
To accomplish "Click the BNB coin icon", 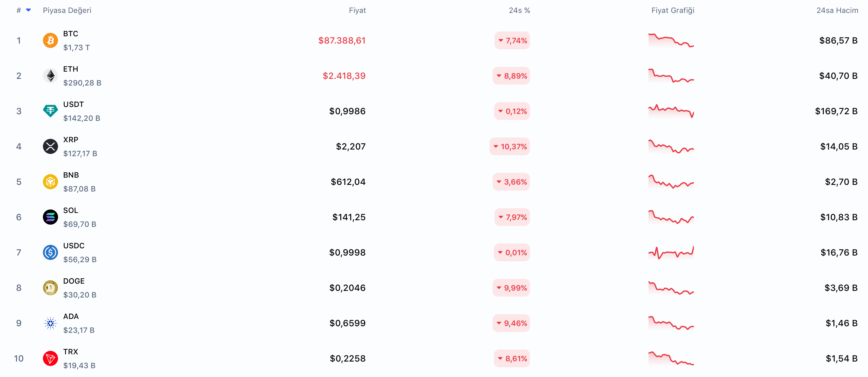I will coord(50,182).
